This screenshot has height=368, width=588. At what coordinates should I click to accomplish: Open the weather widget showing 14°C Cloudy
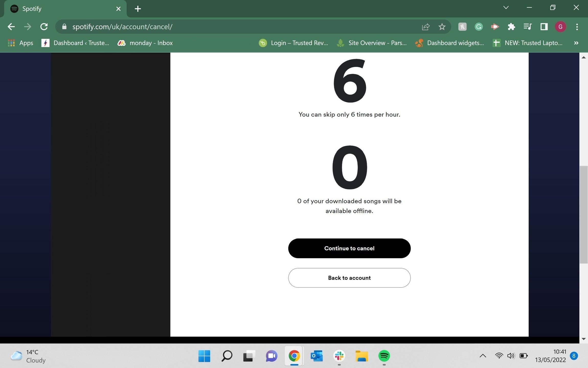[x=28, y=356]
